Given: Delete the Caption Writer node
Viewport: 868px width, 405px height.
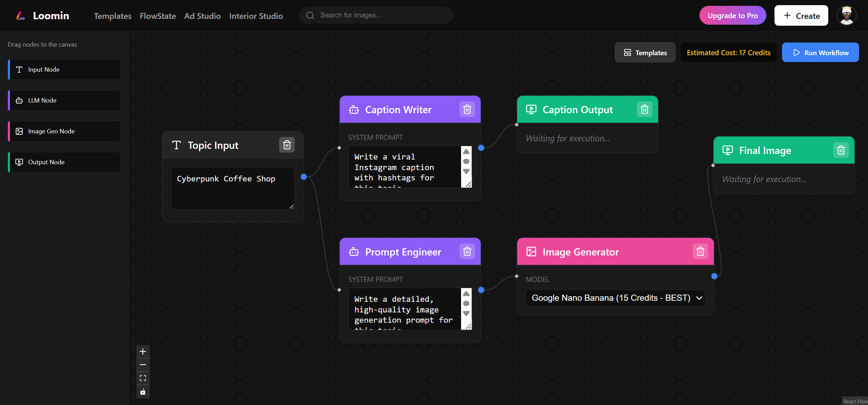Looking at the screenshot, I should (467, 109).
